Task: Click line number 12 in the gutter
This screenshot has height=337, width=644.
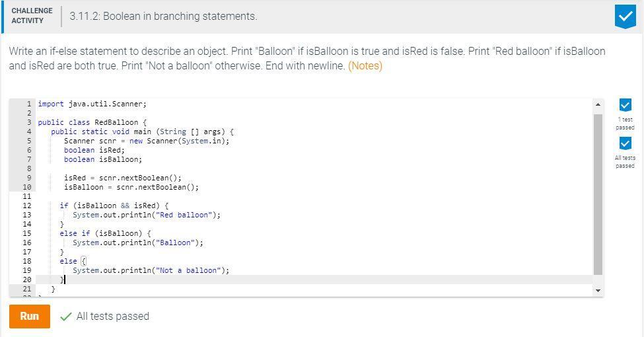Action: pos(27,206)
